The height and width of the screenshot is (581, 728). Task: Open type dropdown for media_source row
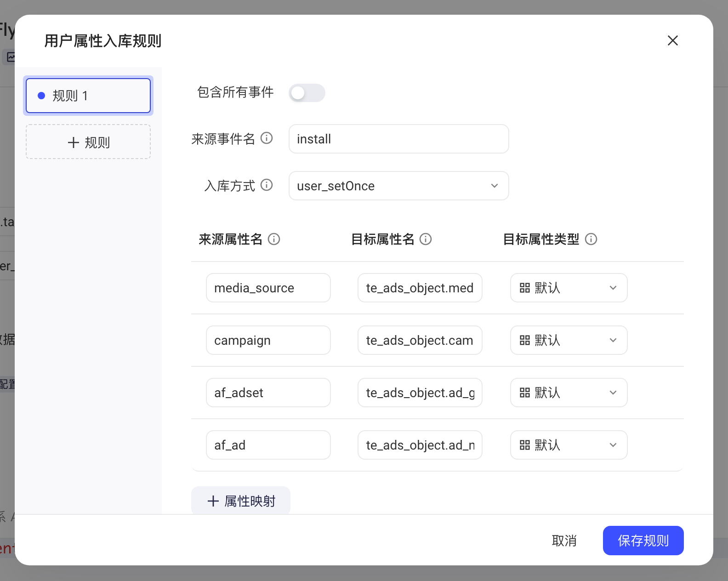569,288
